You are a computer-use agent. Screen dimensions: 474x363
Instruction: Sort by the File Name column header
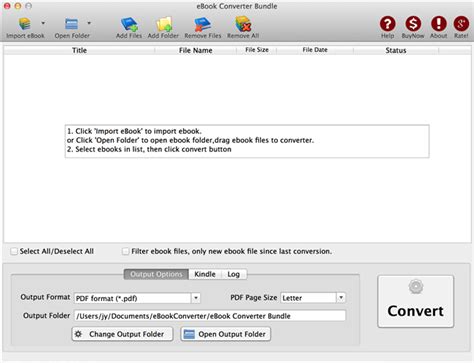(196, 50)
